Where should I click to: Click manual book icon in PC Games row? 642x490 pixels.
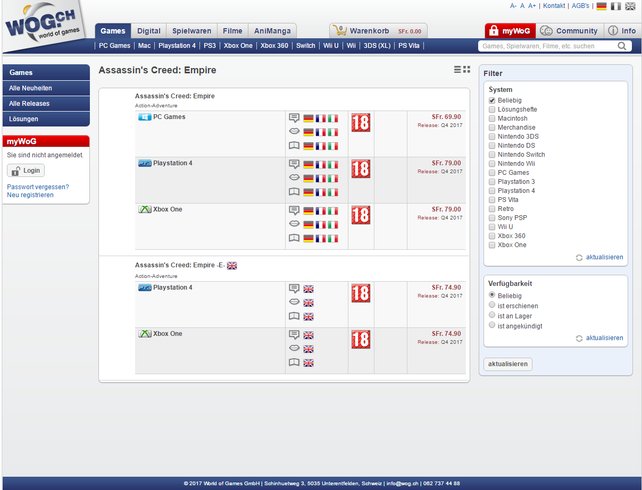pos(294,145)
